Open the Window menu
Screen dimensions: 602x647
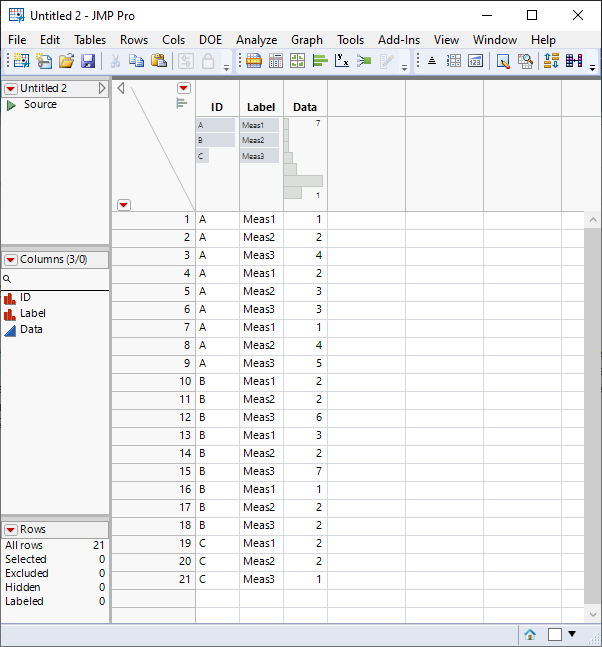[x=495, y=40]
